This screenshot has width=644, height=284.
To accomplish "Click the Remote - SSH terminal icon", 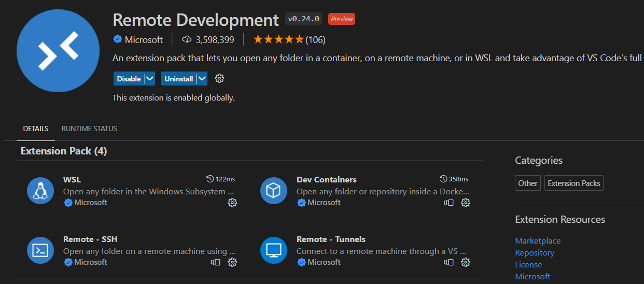I will point(40,250).
